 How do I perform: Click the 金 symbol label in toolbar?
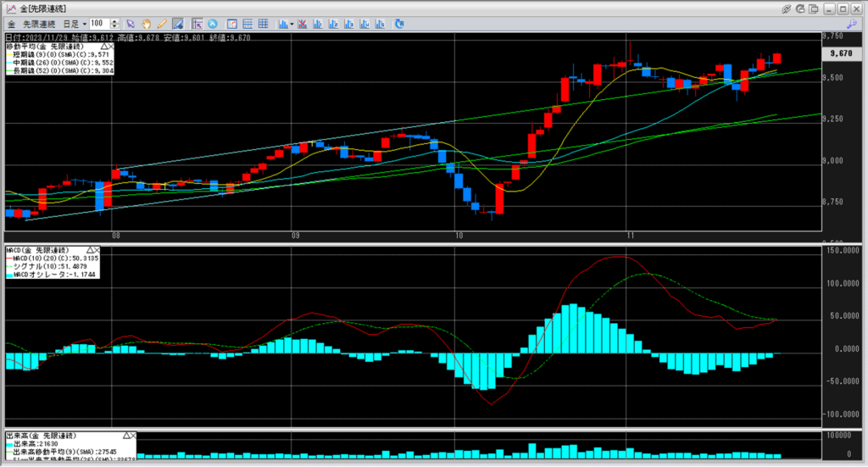(x=11, y=25)
